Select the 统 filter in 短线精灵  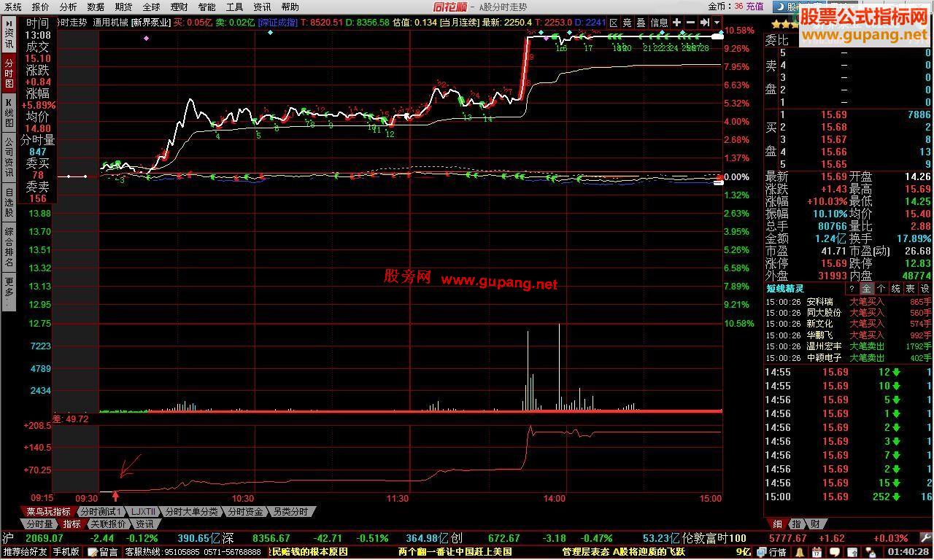click(895, 289)
